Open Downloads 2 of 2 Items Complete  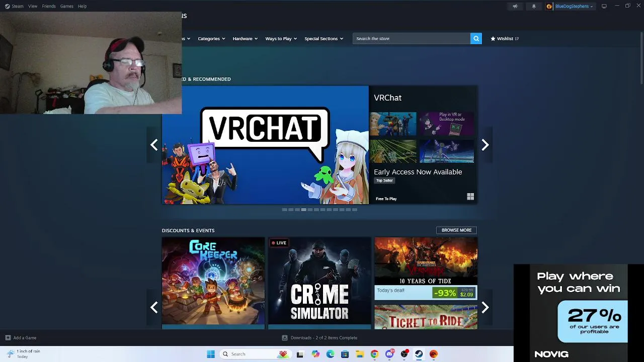point(324,338)
